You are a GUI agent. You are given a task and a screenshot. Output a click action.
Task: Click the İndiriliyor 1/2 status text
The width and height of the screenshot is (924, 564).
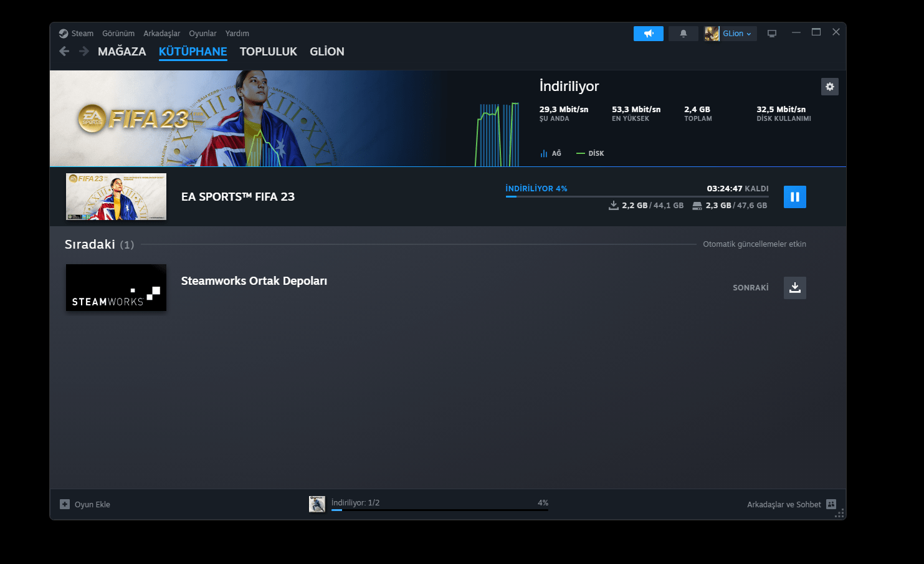coord(355,503)
